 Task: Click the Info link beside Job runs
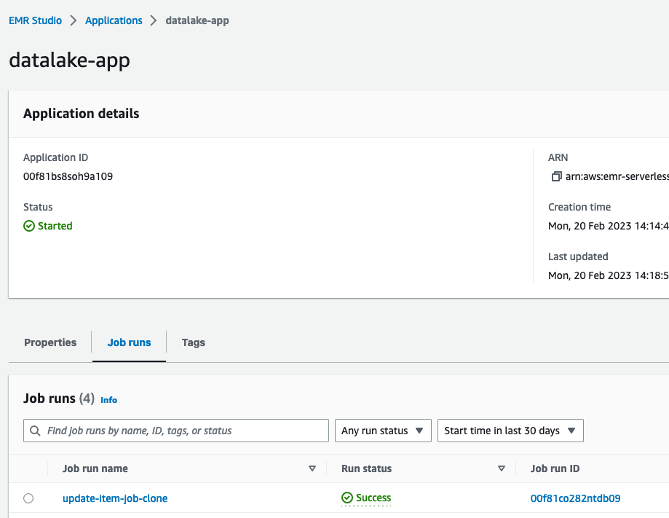click(109, 400)
